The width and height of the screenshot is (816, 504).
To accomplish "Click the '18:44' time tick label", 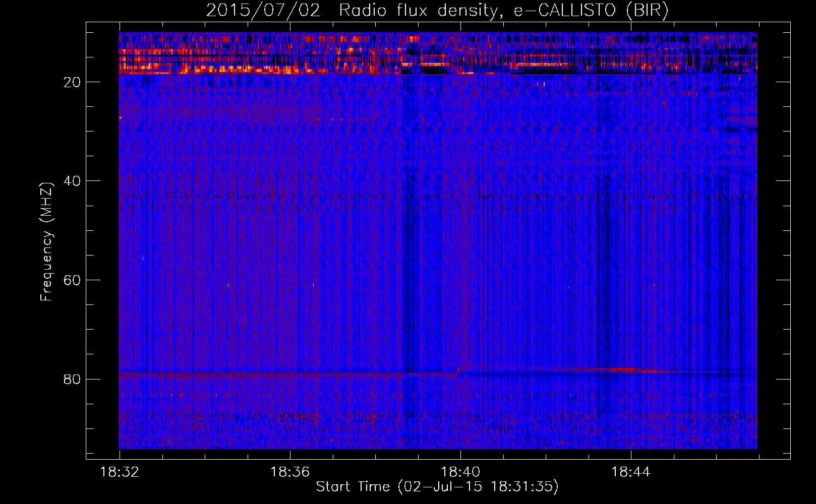I will coord(631,472).
